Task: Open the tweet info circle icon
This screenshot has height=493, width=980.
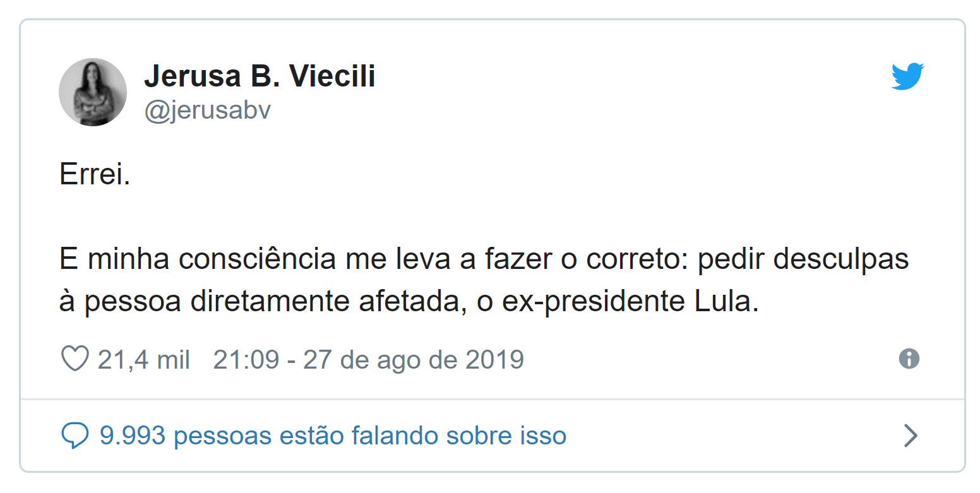Action: pyautogui.click(x=909, y=359)
